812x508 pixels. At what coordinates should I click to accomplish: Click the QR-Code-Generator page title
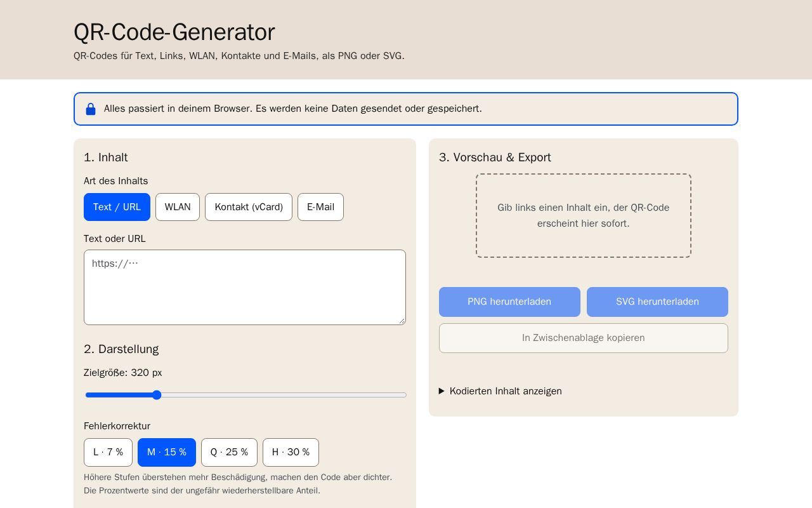pos(174,32)
